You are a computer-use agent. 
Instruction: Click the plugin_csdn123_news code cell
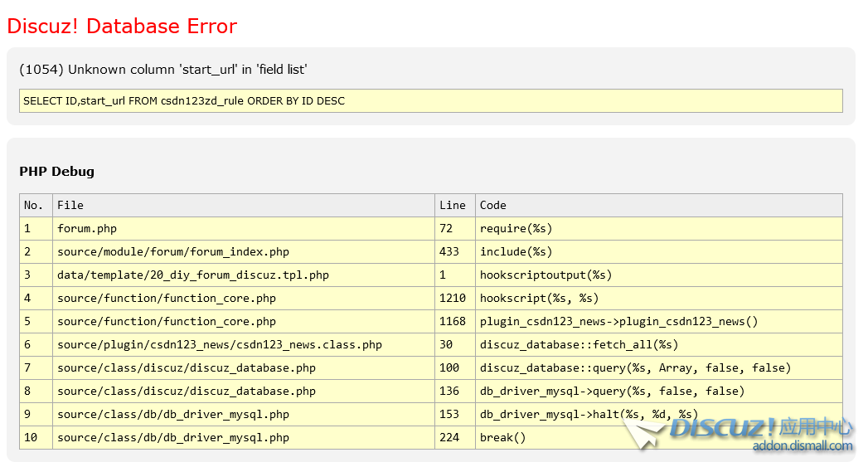pyautogui.click(x=618, y=321)
